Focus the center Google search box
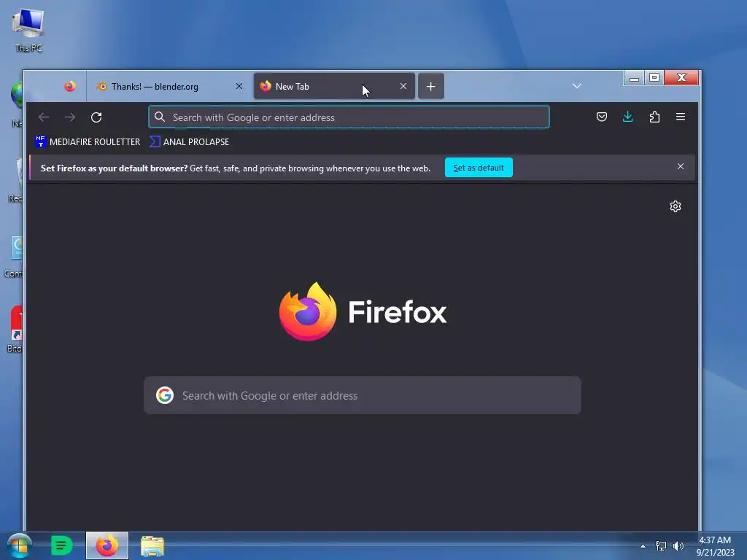 click(x=362, y=395)
